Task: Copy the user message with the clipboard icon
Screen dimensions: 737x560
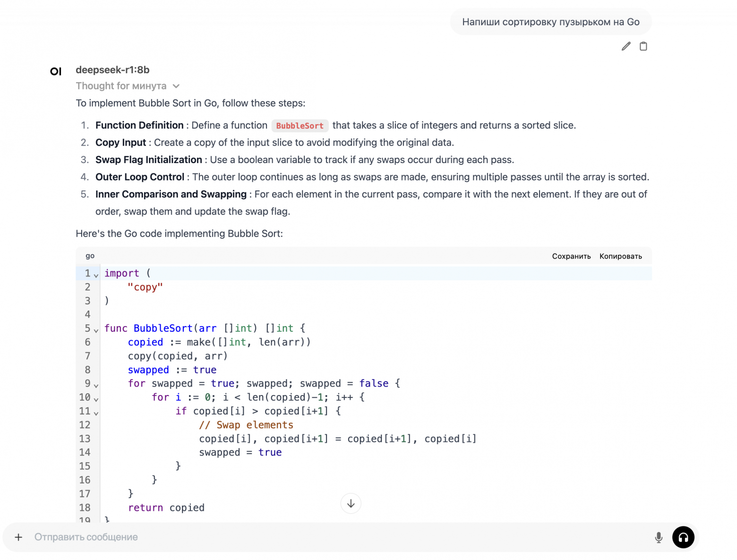Action: coord(643,46)
